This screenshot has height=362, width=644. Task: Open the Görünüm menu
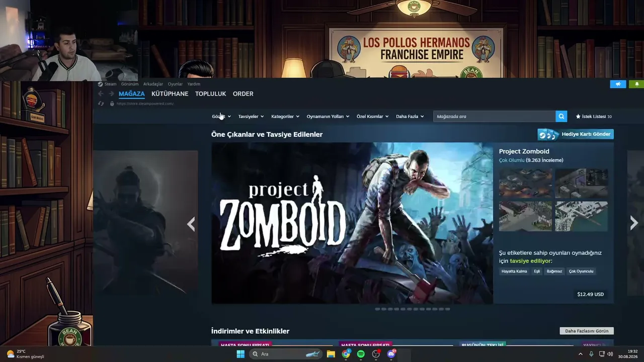130,84
